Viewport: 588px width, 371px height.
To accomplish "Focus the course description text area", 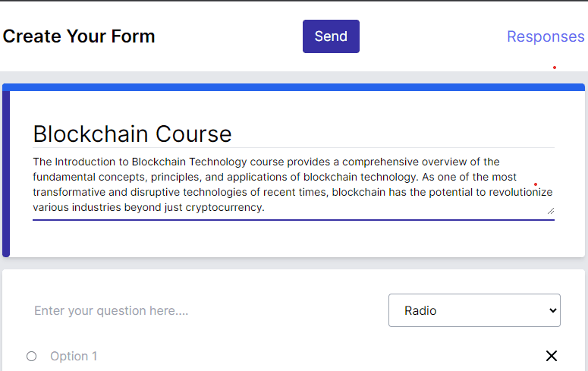I will pyautogui.click(x=294, y=184).
